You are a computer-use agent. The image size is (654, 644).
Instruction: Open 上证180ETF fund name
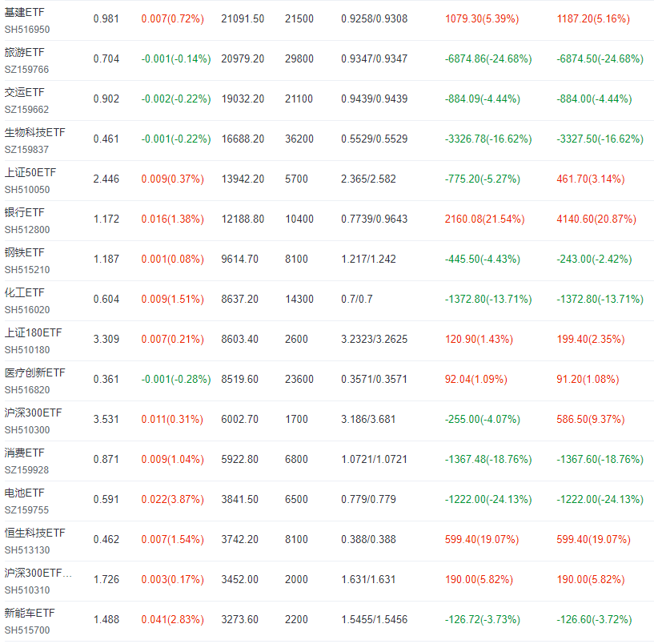pyautogui.click(x=33, y=333)
